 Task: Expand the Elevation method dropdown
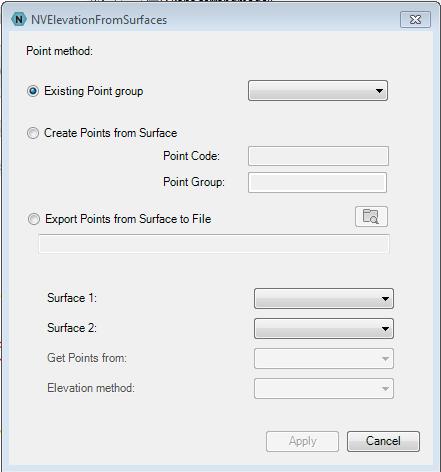[324, 388]
